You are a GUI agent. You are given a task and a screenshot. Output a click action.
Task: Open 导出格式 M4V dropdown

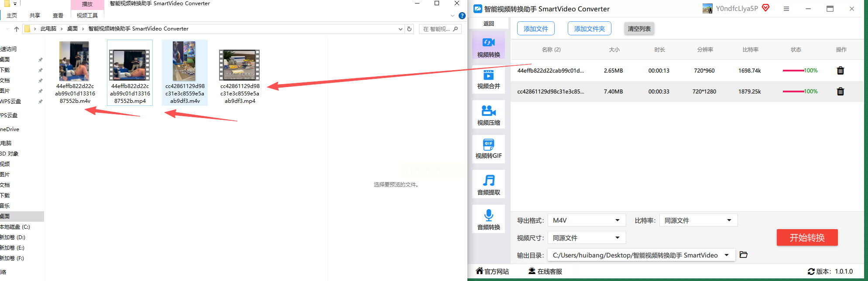587,220
